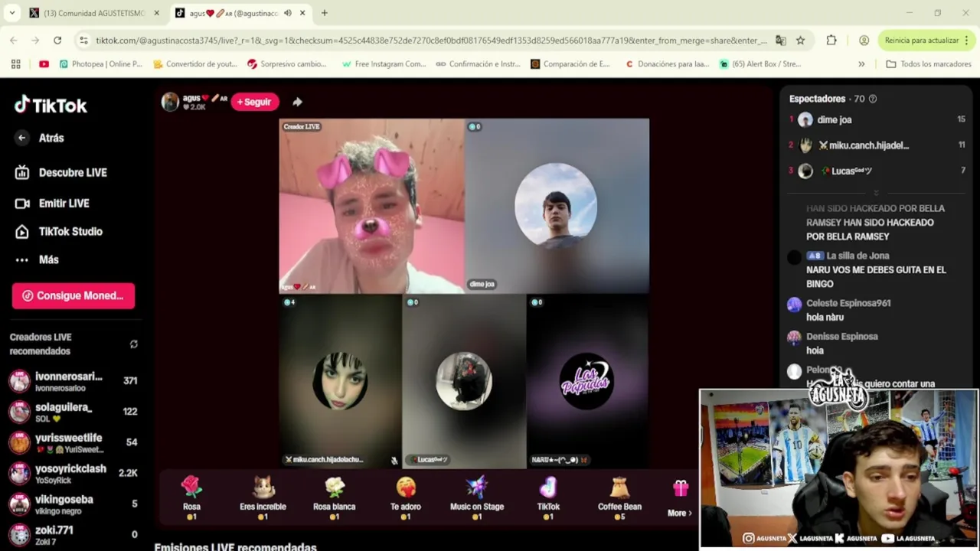Collapse the viewers list chevron
The width and height of the screenshot is (980, 551).
[x=877, y=193]
